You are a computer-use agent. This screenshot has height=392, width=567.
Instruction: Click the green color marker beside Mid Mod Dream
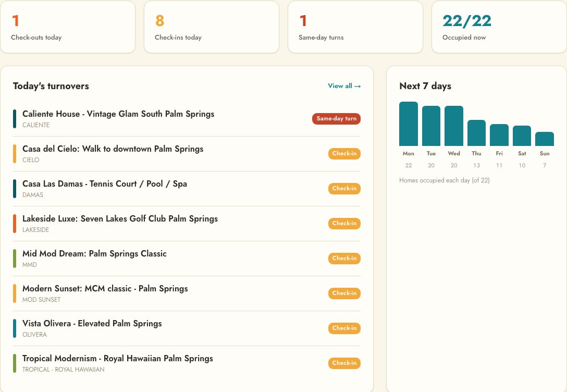(x=15, y=259)
